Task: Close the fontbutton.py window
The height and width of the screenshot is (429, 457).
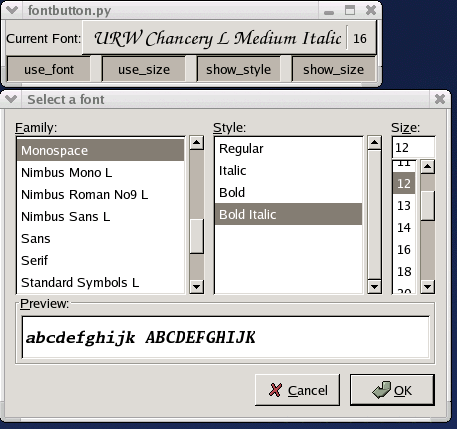Action: click(x=371, y=10)
